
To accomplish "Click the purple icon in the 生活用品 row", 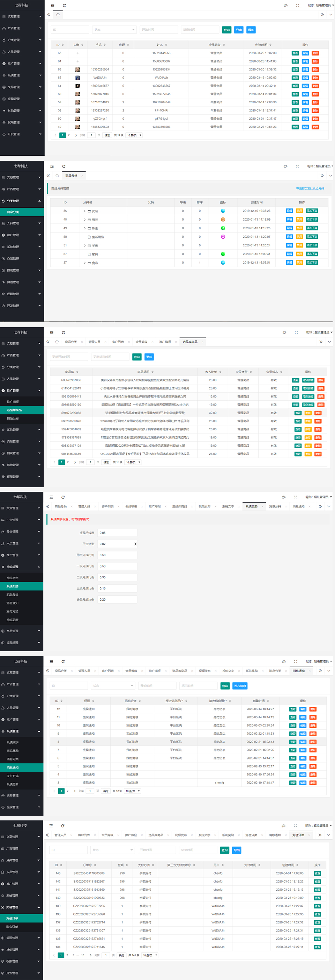I will tap(223, 237).
